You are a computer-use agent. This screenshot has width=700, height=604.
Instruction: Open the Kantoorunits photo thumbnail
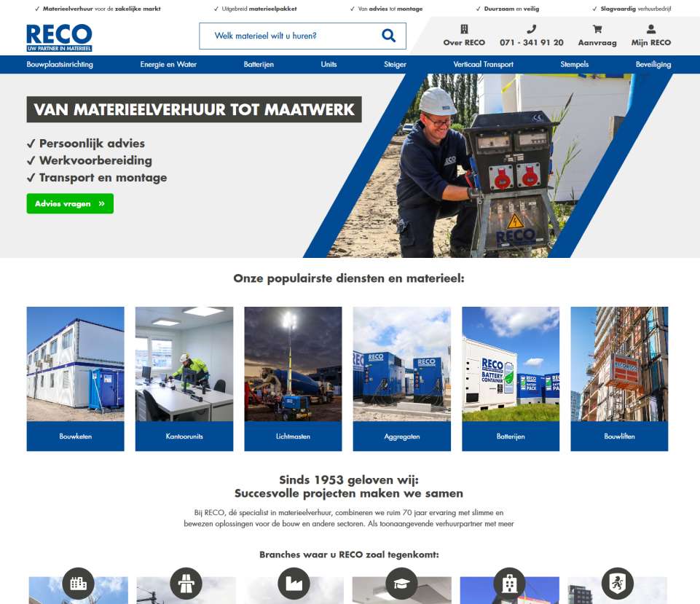point(184,364)
